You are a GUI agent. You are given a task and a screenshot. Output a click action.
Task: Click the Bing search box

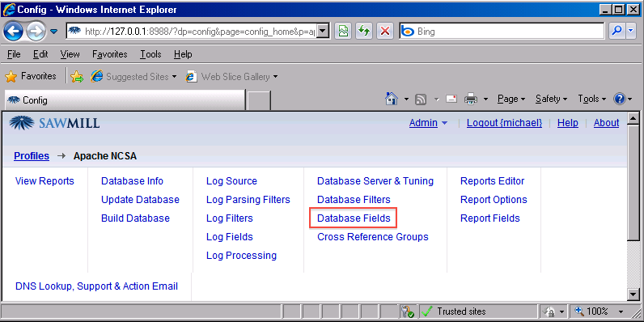click(502, 32)
